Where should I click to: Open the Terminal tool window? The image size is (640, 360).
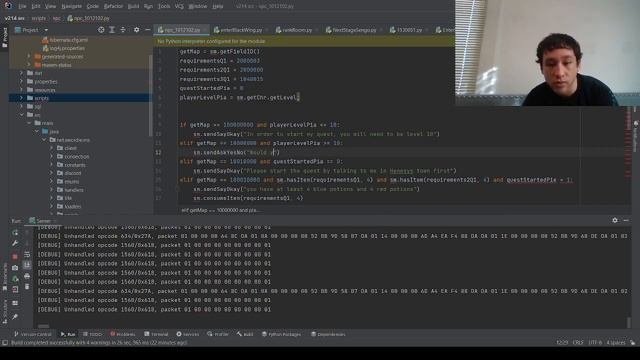pyautogui.click(x=156, y=334)
